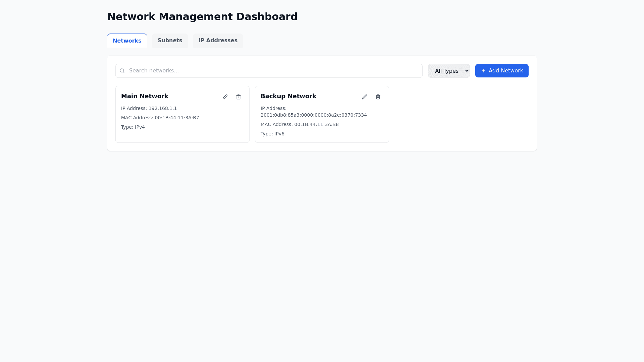Viewport: 644px width, 362px height.
Task: Click the Type: IPv4 label
Action: [133, 127]
